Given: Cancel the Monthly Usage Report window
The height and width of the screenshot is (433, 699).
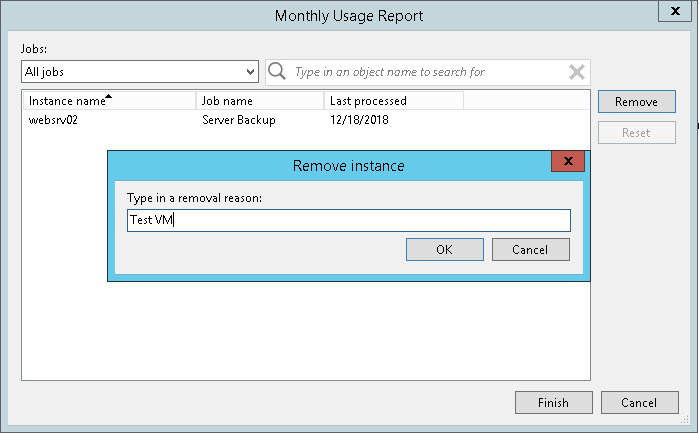Looking at the screenshot, I should [x=640, y=403].
